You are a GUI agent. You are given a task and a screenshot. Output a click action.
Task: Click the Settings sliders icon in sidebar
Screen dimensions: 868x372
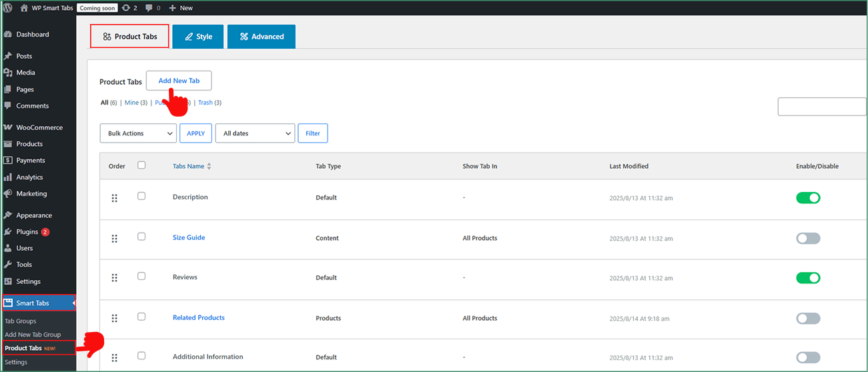click(x=8, y=281)
